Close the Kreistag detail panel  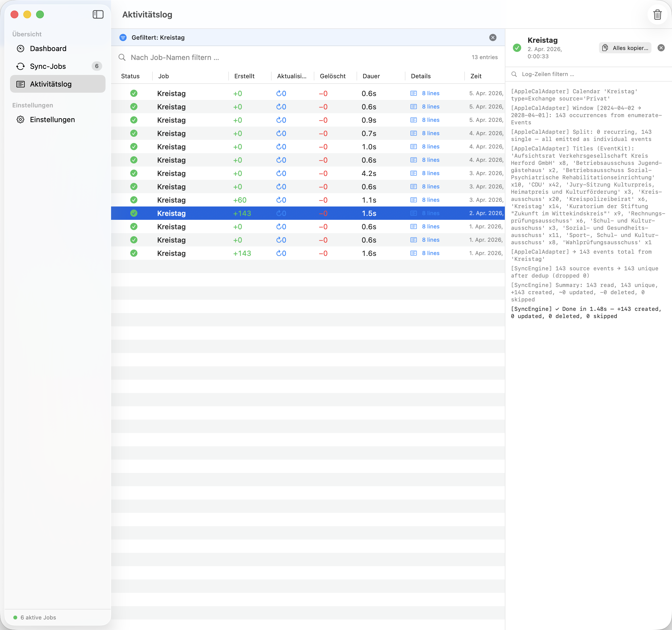coord(661,48)
